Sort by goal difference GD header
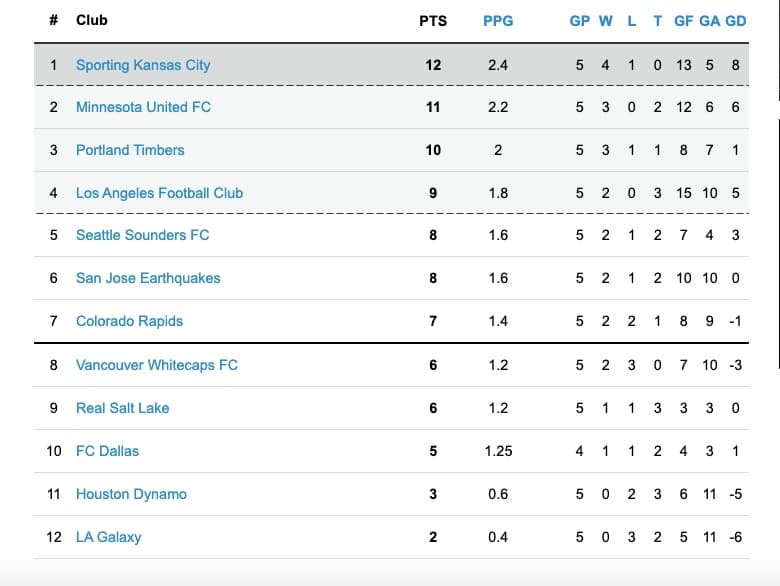The image size is (780, 586). point(736,20)
